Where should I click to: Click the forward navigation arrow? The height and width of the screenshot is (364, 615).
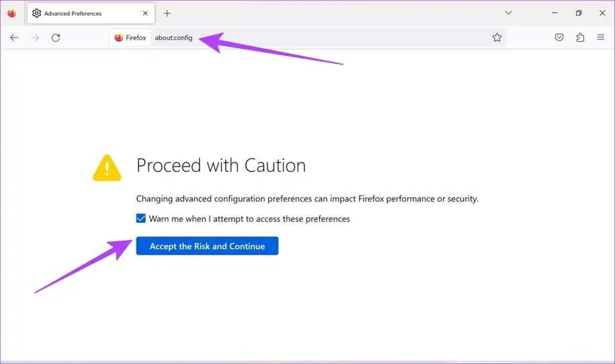[35, 38]
